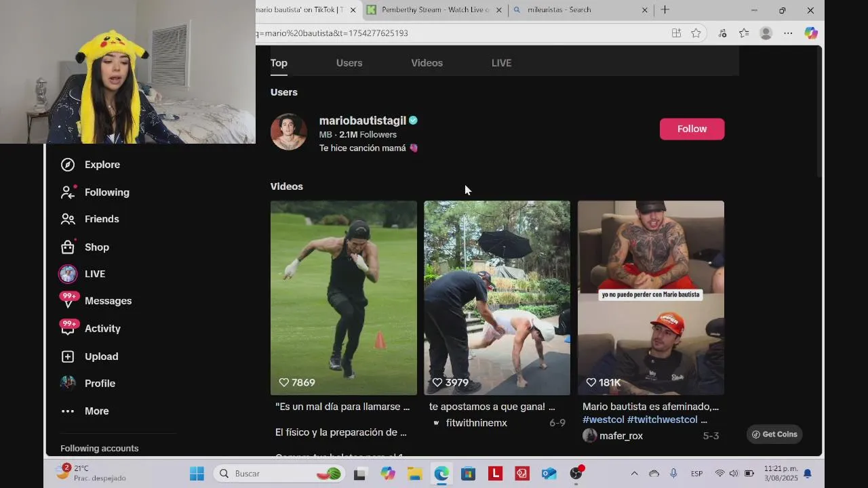Click Upload in the sidebar
This screenshot has height=488, width=868.
click(89, 357)
